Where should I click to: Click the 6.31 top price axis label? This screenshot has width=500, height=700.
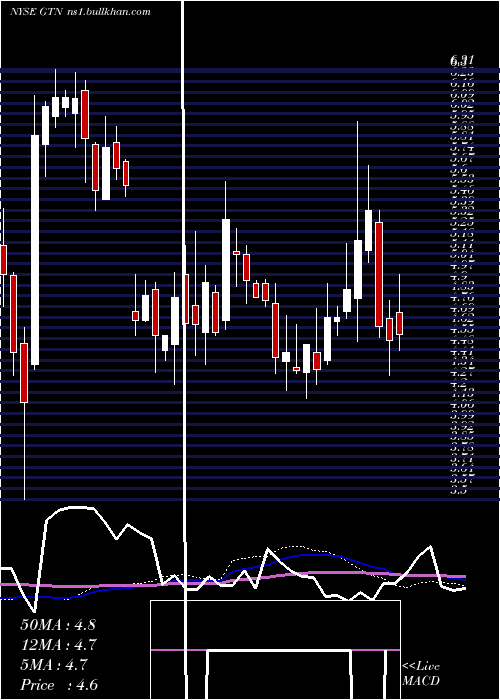462,60
